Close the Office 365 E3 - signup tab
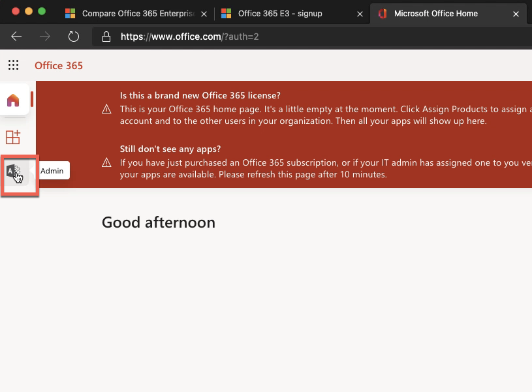This screenshot has width=532, height=392. [360, 14]
